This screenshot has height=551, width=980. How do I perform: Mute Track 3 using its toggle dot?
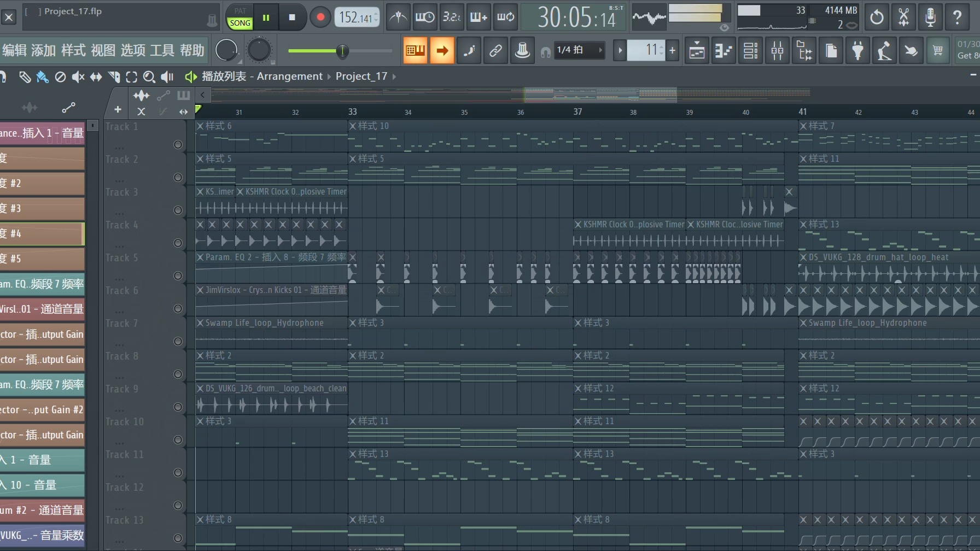pos(178,210)
